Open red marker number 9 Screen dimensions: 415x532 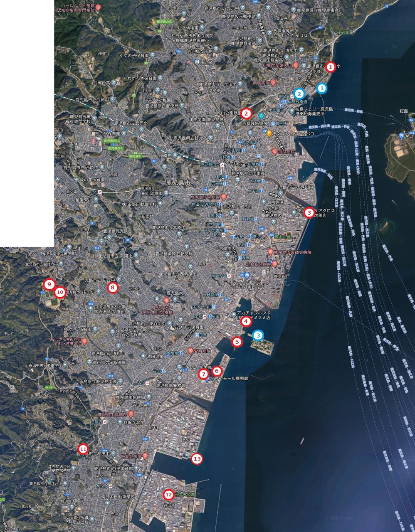click(x=49, y=285)
